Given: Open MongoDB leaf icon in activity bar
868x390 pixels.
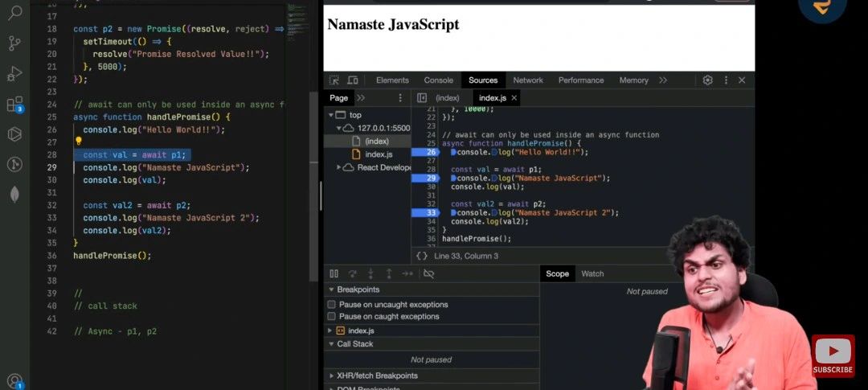Looking at the screenshot, I should coord(15,194).
